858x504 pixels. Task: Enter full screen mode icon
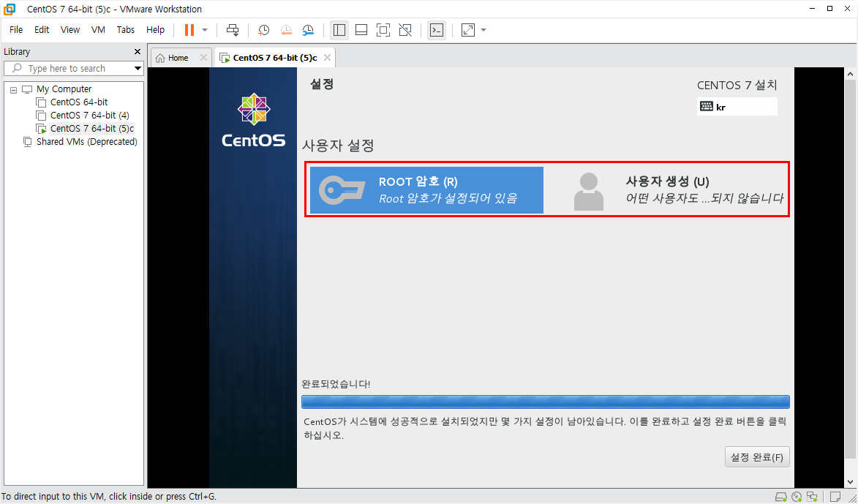[383, 30]
